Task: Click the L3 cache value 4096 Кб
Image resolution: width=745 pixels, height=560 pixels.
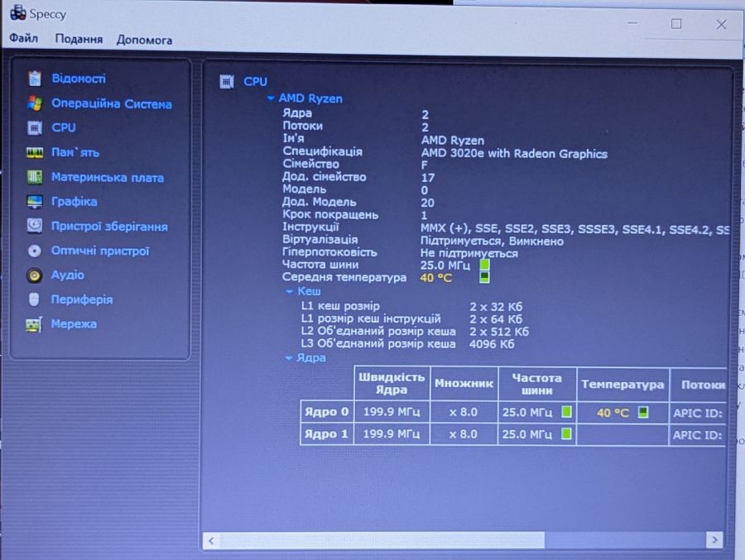Action: tap(492, 344)
